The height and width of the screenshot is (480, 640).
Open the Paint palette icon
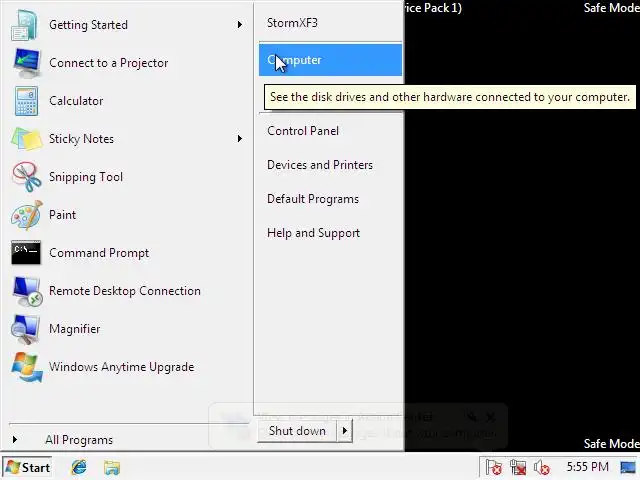point(27,215)
